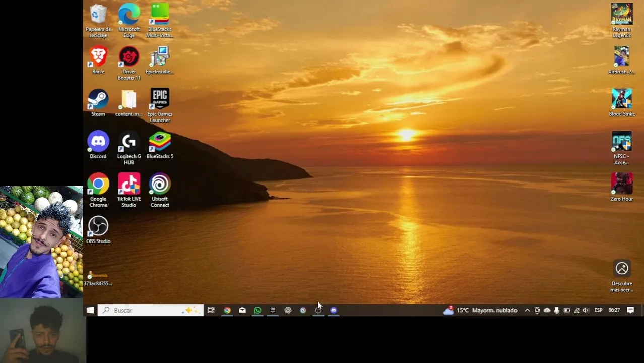Switch to Discord in the taskbar
Image resolution: width=644 pixels, height=363 pixels.
333,310
